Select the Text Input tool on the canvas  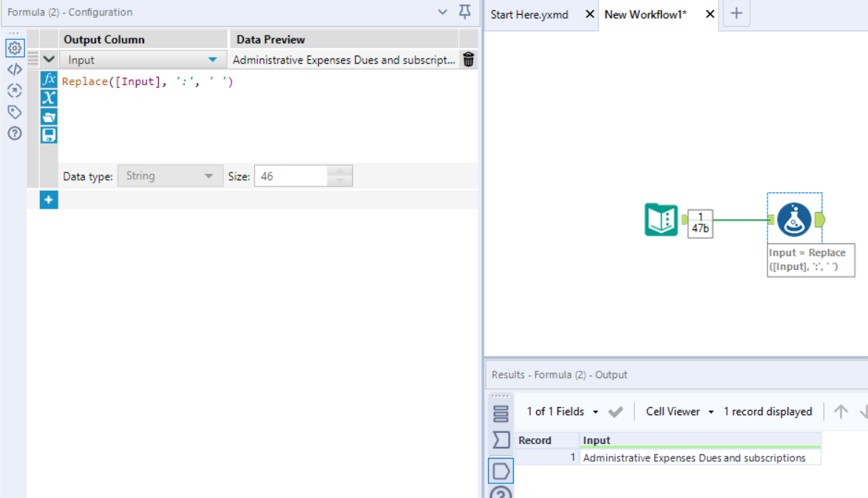click(661, 220)
